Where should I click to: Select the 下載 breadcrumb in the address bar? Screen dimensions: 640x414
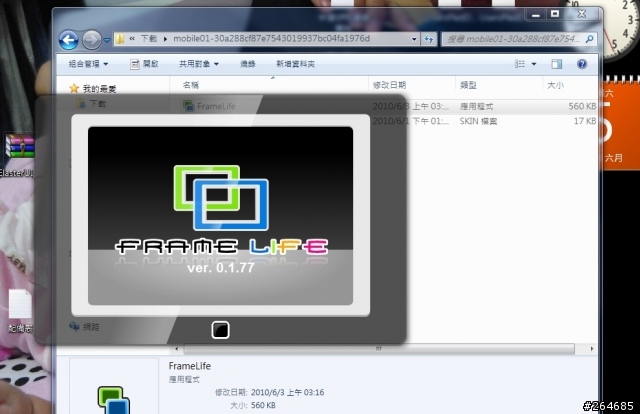coord(149,38)
